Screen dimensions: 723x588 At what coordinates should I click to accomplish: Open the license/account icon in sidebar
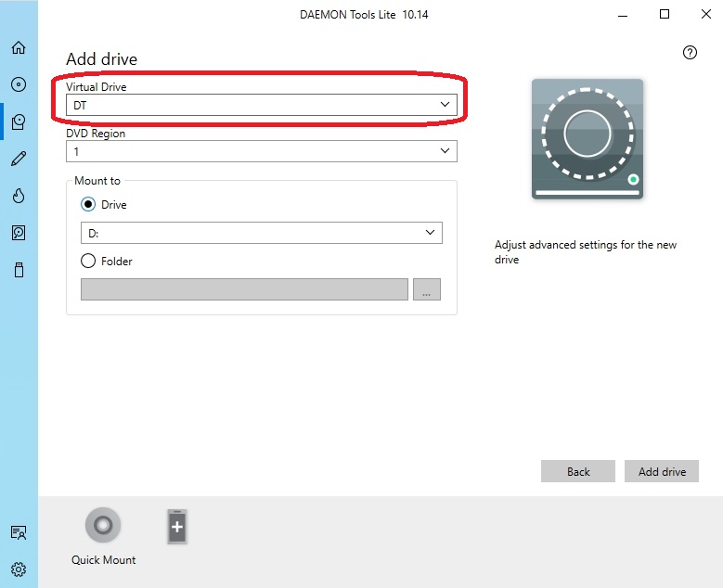pos(19,532)
